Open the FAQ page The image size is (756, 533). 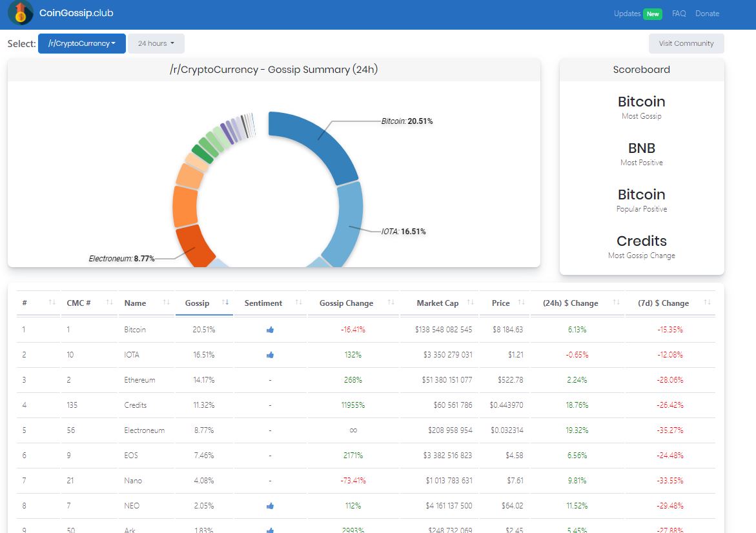coord(679,14)
